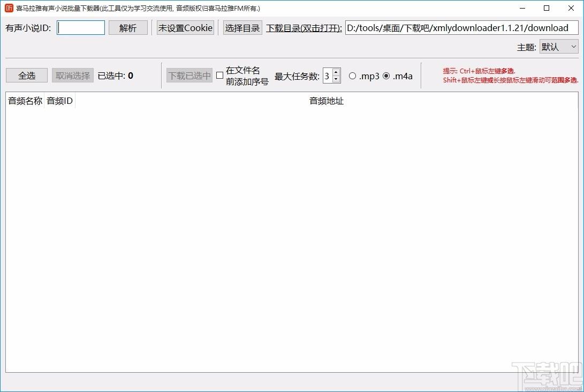Open the 主题 dropdown showing 默认
The width and height of the screenshot is (584, 392).
(x=559, y=47)
